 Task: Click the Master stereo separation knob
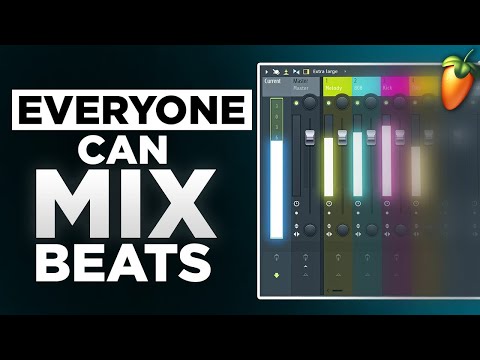pyautogui.click(x=310, y=229)
